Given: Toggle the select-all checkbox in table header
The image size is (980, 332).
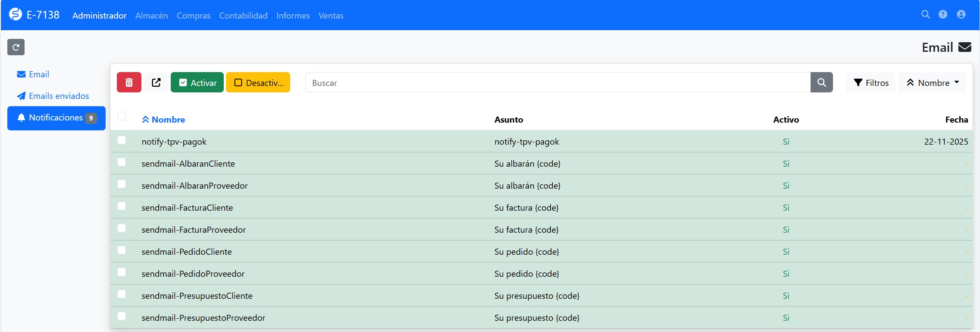Looking at the screenshot, I should tap(122, 116).
